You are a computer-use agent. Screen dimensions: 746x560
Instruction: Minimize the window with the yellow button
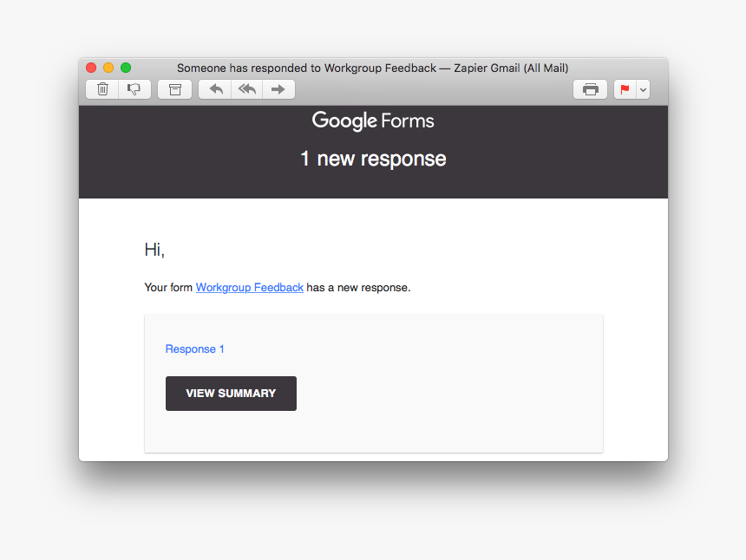(108, 68)
